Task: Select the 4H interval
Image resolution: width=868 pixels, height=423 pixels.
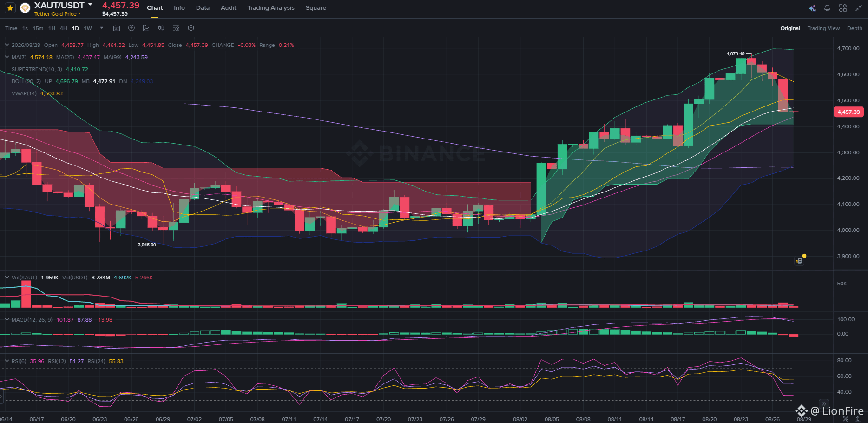Action: [64, 28]
